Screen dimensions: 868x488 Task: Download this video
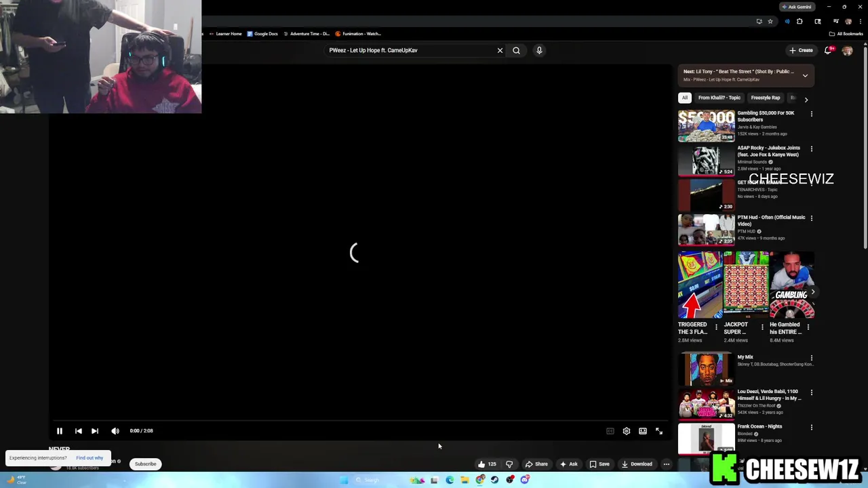click(x=637, y=464)
